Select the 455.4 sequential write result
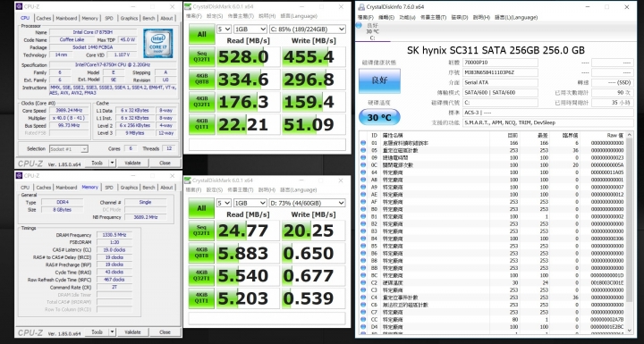This screenshot has width=644, height=344. [314, 57]
